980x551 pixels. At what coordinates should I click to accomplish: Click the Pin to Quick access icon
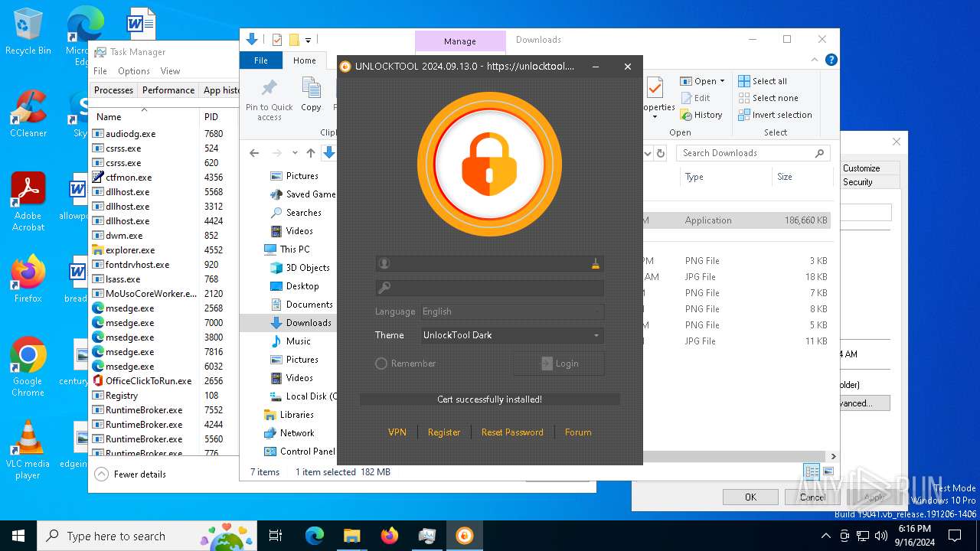[x=269, y=88]
